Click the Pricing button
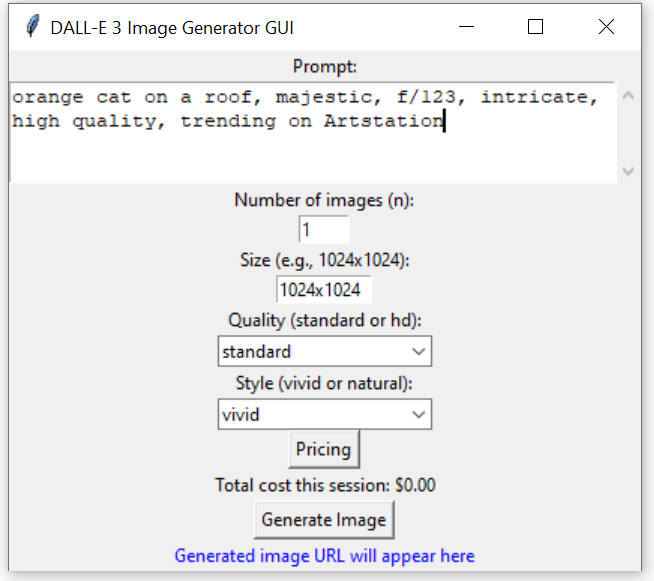Viewport: 654px width, 581px height. coord(324,449)
